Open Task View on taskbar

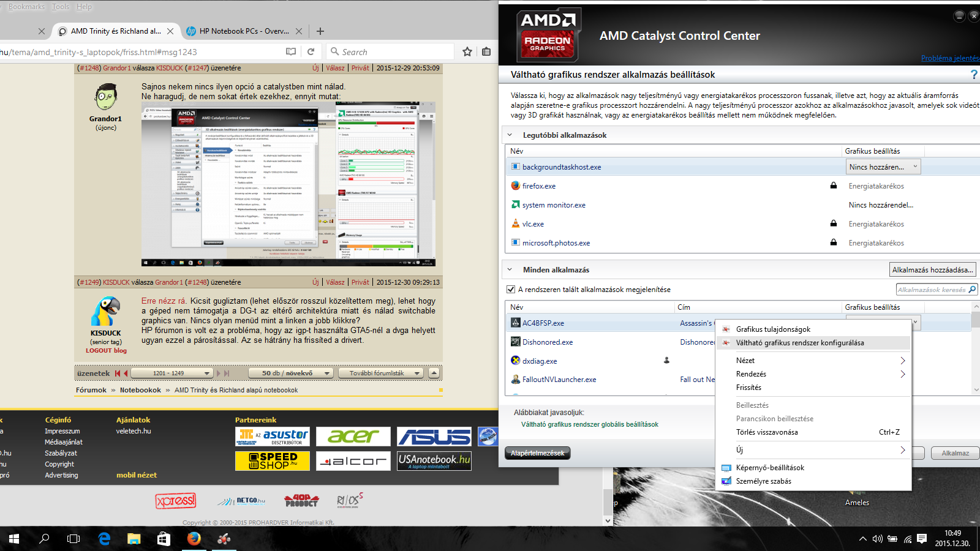[73, 539]
